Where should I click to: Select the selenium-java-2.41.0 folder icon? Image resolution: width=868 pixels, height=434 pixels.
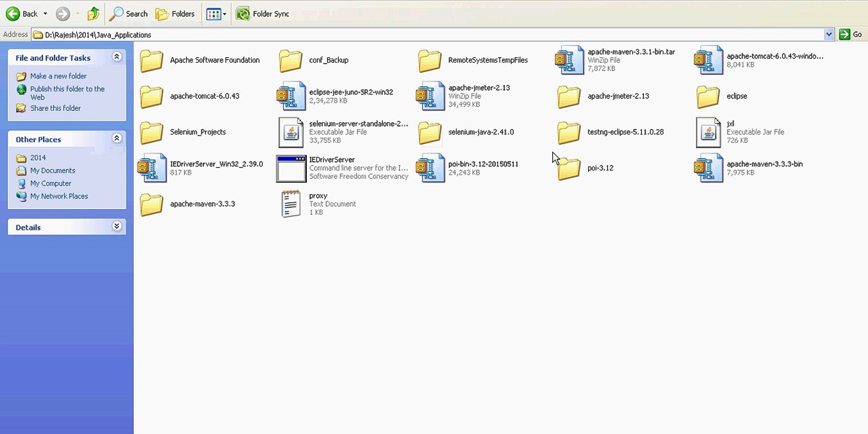(430, 132)
